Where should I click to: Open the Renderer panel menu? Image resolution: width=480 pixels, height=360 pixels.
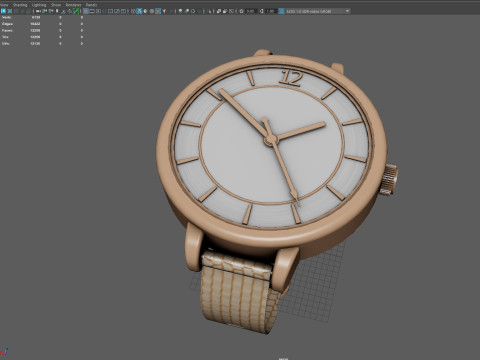73,5
